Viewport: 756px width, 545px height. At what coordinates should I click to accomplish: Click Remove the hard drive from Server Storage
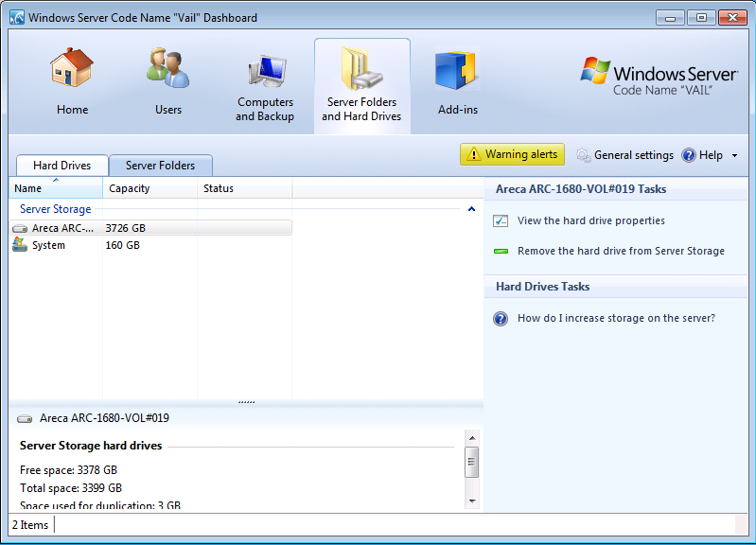click(x=621, y=251)
